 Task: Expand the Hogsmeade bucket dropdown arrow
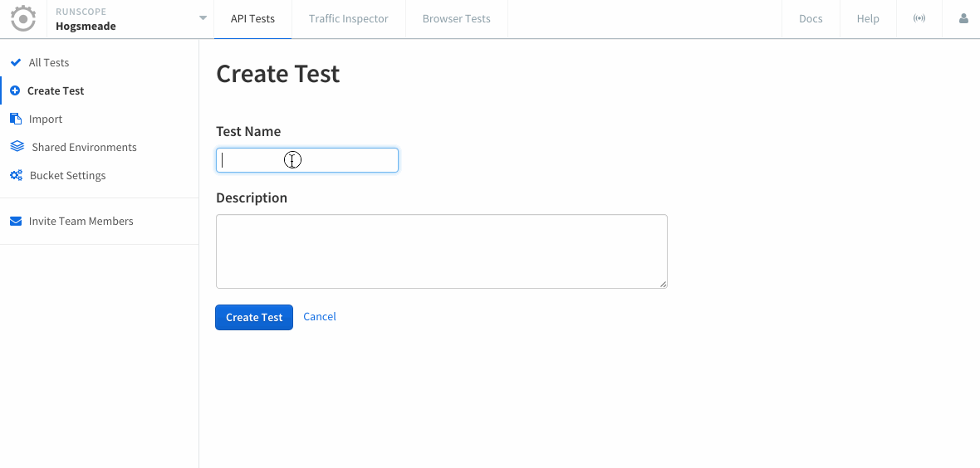203,18
